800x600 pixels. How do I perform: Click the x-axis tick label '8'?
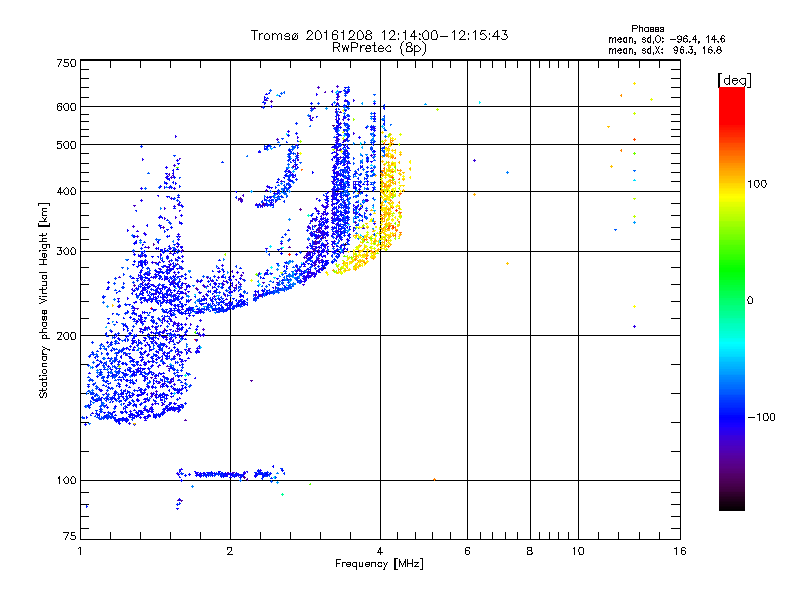click(530, 551)
